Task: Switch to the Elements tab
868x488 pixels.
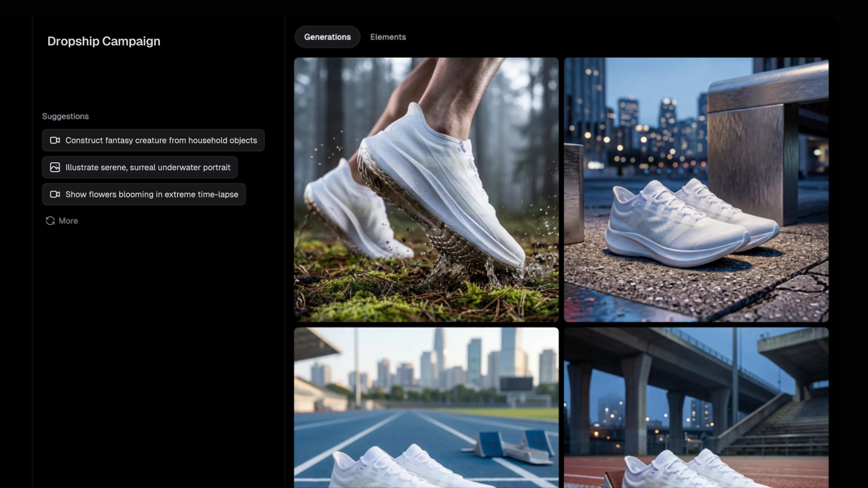Action: pyautogui.click(x=388, y=37)
